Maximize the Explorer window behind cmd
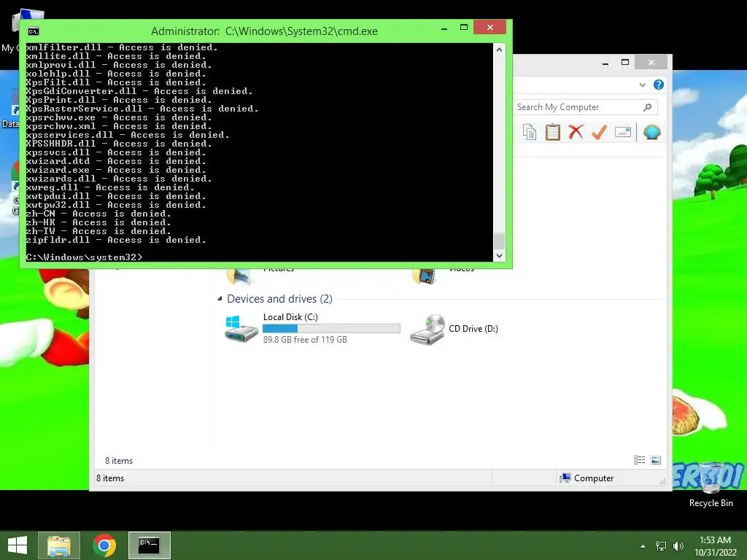Viewport: 747px width, 560px height. [x=625, y=63]
